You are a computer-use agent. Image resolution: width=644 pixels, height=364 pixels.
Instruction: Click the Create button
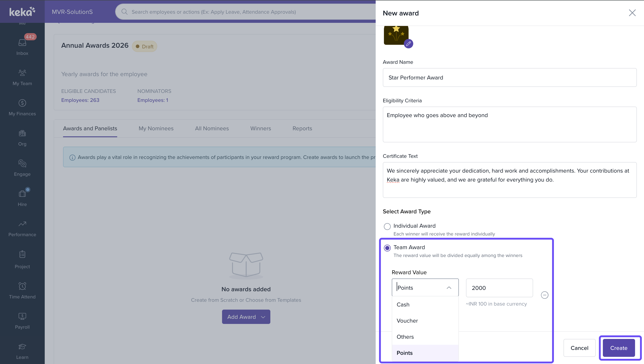[x=619, y=348]
